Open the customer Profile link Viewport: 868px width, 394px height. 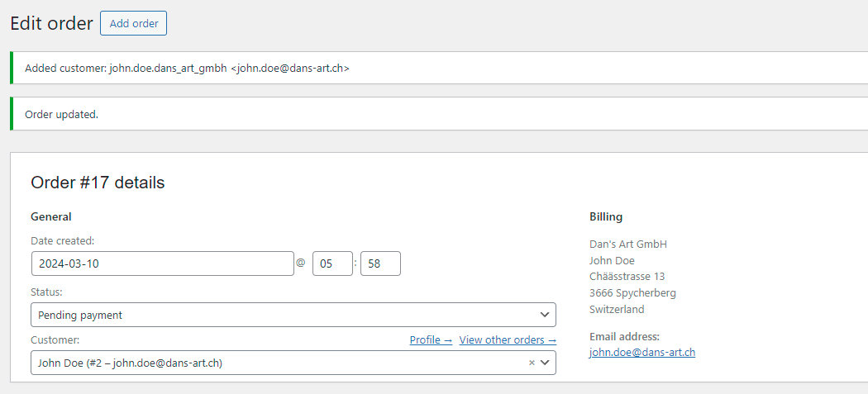(431, 339)
